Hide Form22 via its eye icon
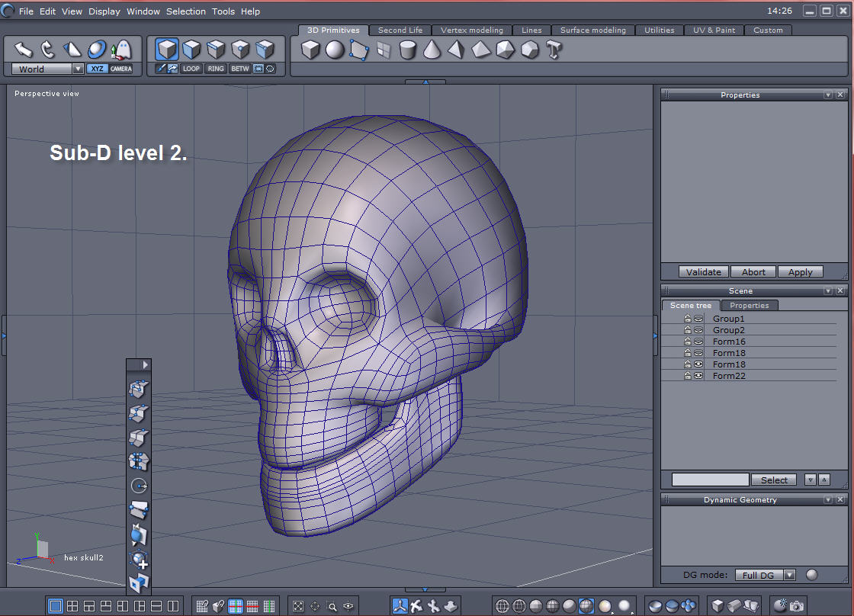 coord(698,376)
